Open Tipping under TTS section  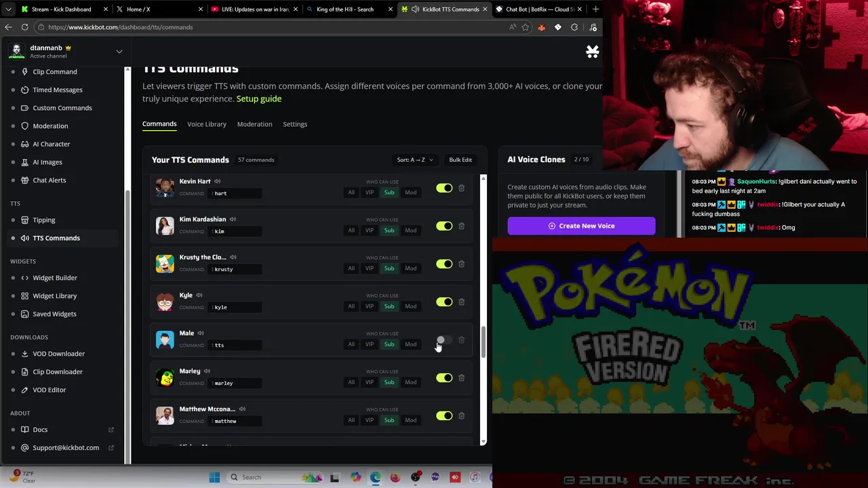click(44, 220)
